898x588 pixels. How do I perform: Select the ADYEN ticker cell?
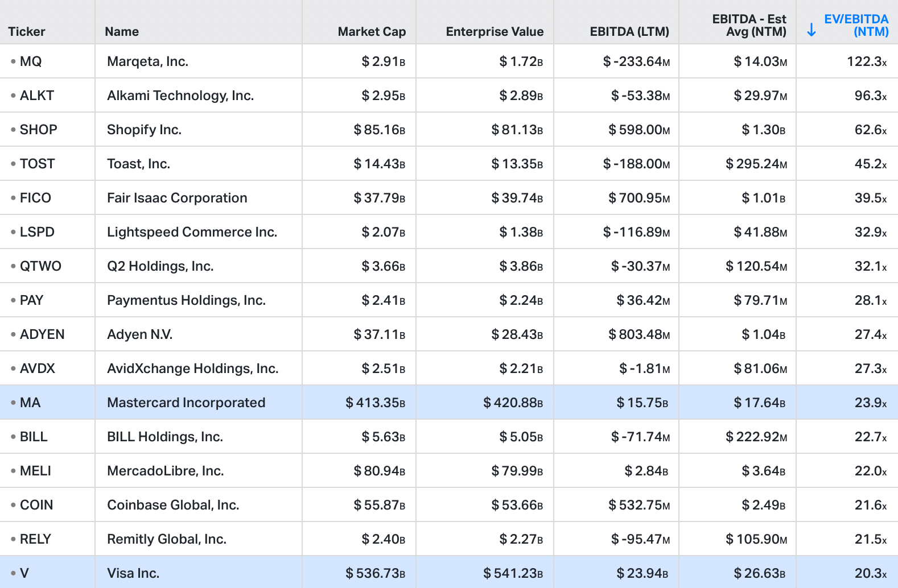(x=47, y=334)
